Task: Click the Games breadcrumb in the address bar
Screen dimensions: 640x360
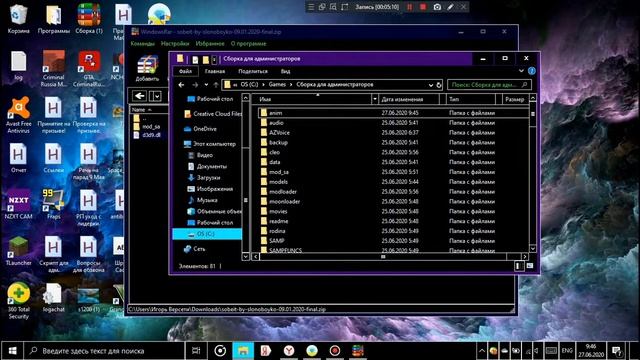Action: 277,84
